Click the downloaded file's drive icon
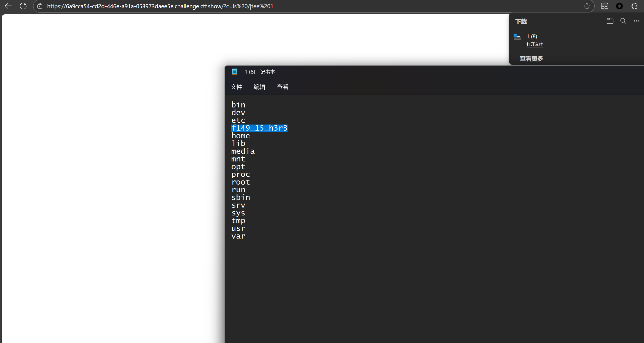Viewport: 644px width, 343px height. [517, 37]
